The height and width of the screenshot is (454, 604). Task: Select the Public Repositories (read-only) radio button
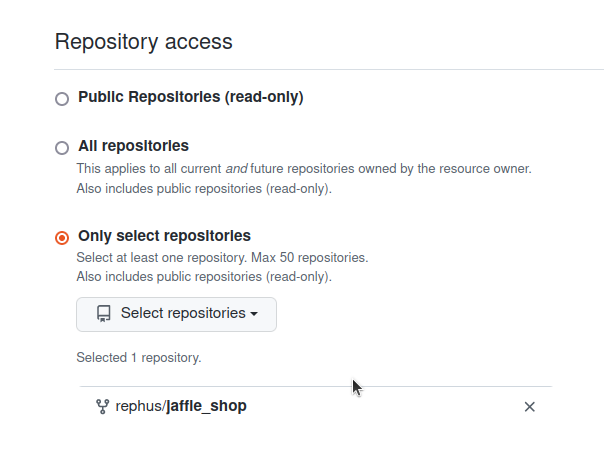[62, 99]
